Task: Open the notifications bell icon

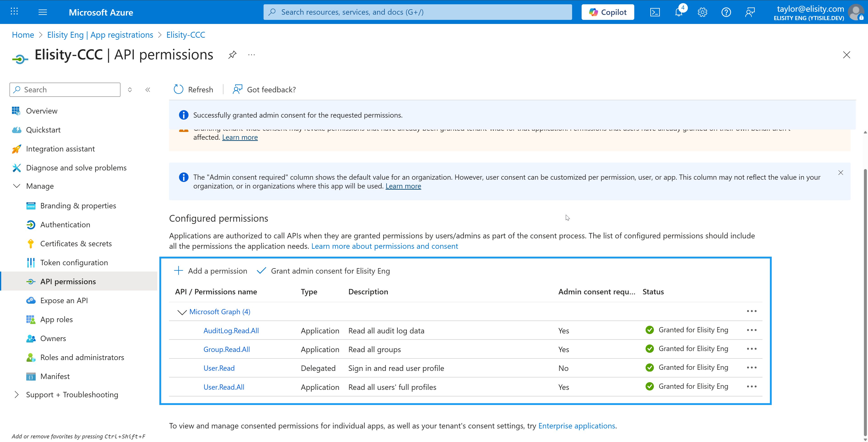Action: pyautogui.click(x=679, y=12)
